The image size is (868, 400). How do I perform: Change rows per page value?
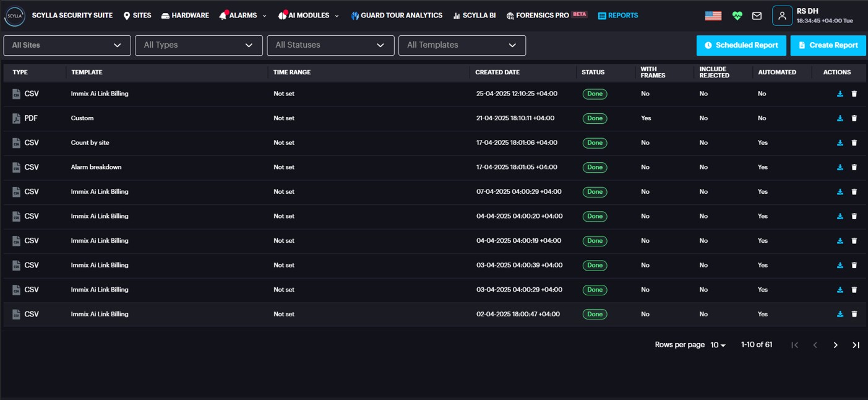(718, 345)
